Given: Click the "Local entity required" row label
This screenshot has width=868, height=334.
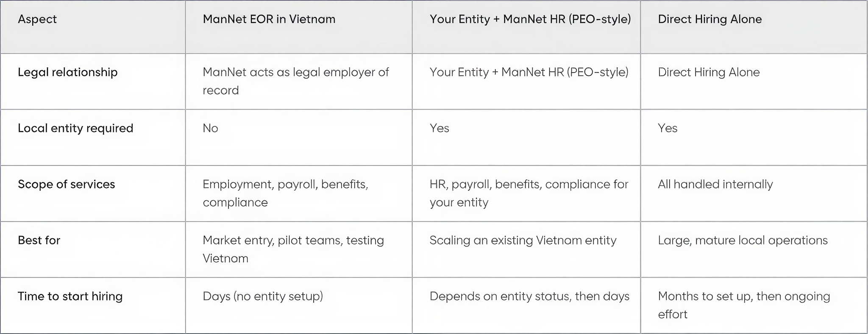Looking at the screenshot, I should point(75,128).
